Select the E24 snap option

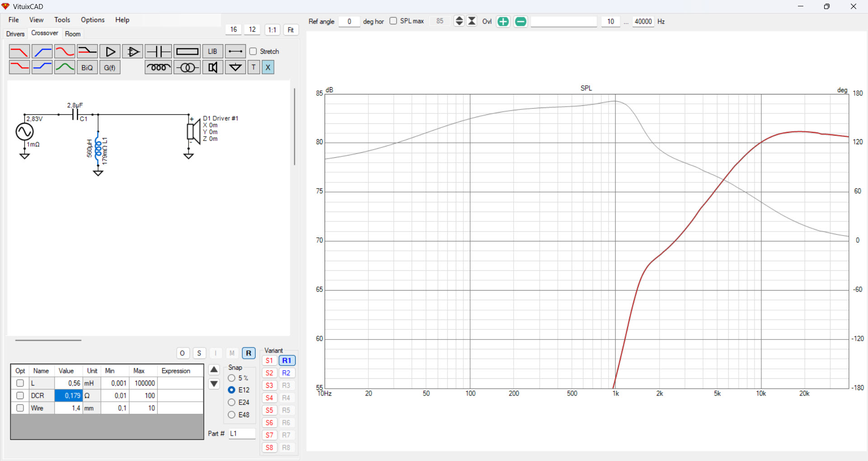pyautogui.click(x=231, y=402)
